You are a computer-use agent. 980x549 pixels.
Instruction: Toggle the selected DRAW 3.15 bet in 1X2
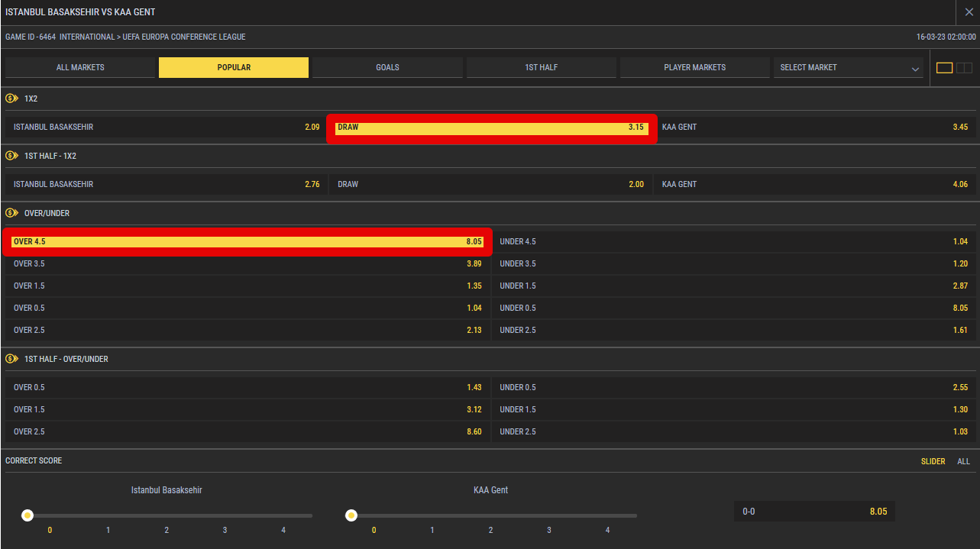pos(491,128)
